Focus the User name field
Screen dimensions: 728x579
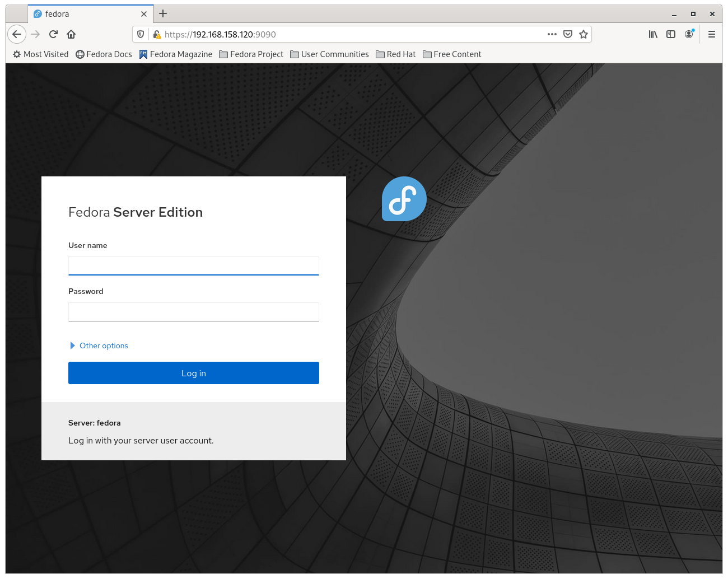pos(194,266)
